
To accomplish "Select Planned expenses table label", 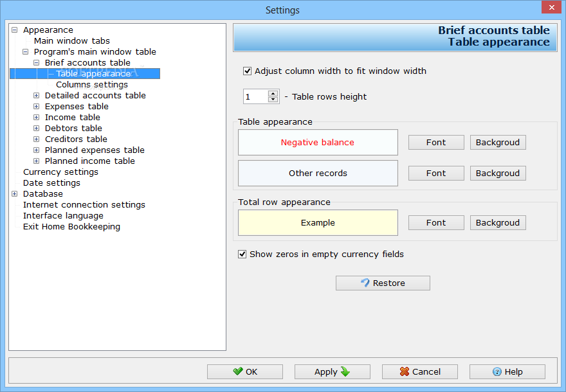I will point(95,150).
